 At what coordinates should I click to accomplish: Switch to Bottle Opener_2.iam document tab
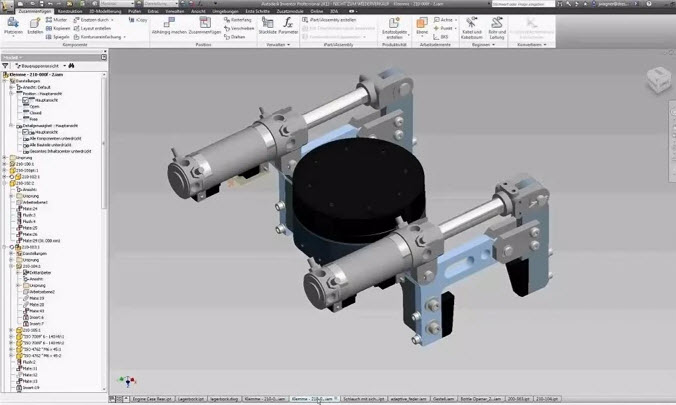[481, 399]
